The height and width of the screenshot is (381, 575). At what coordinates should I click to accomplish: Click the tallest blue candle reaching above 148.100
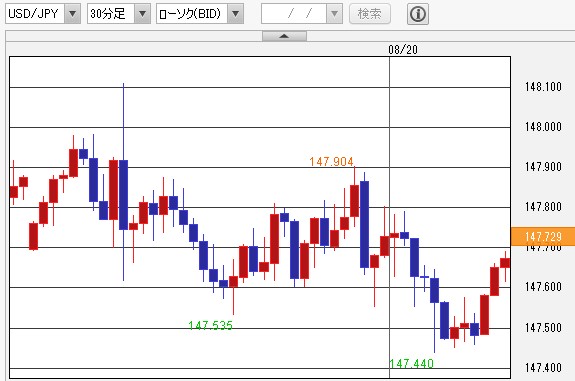124,194
